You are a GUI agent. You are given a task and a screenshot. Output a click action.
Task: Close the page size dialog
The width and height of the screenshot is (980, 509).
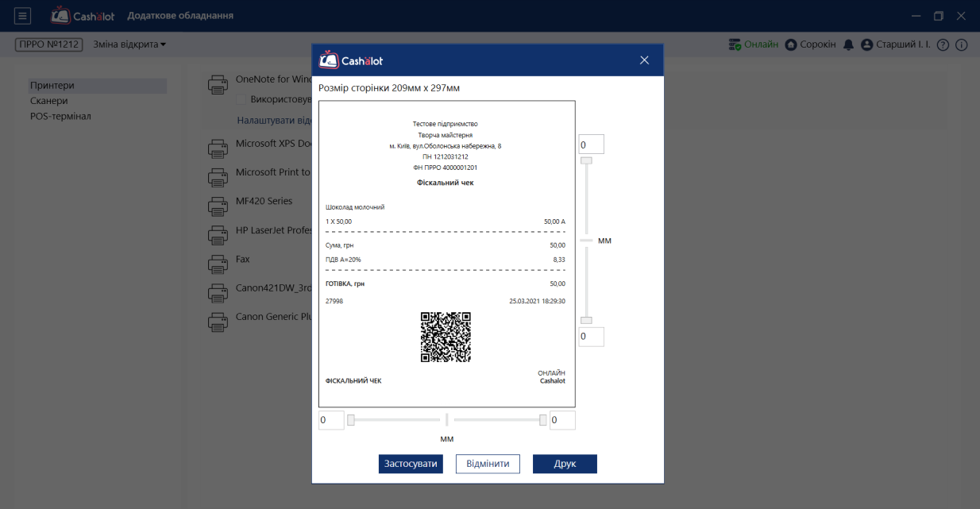(x=644, y=60)
